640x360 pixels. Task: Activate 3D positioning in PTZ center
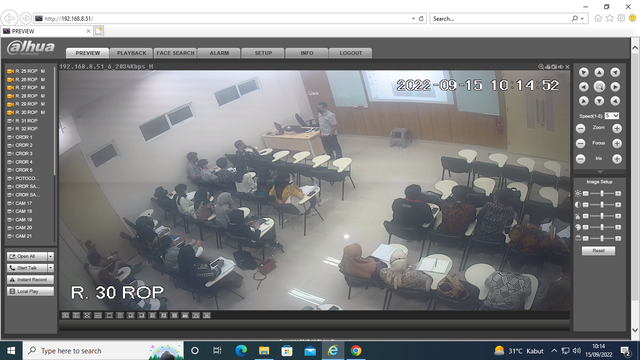pyautogui.click(x=599, y=87)
